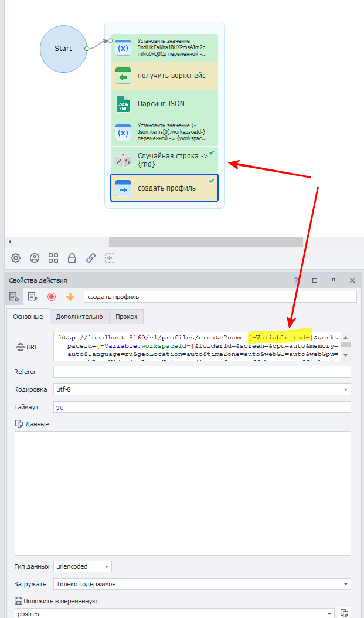
Task: Click the Парсинг JSON label
Action: point(161,104)
